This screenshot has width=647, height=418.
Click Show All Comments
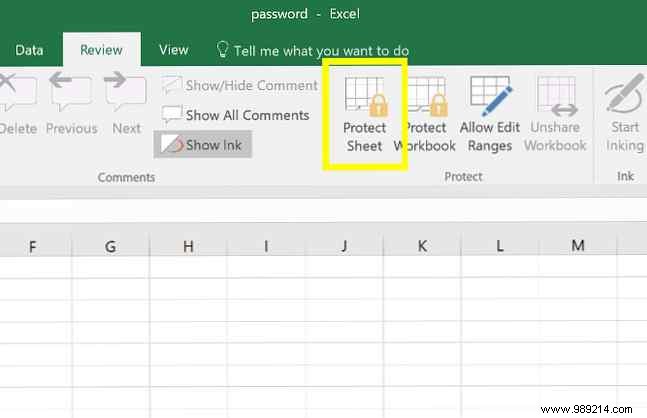(236, 115)
